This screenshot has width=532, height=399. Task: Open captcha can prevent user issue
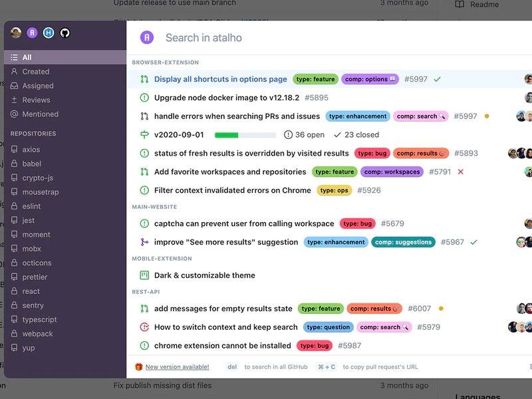(244, 223)
